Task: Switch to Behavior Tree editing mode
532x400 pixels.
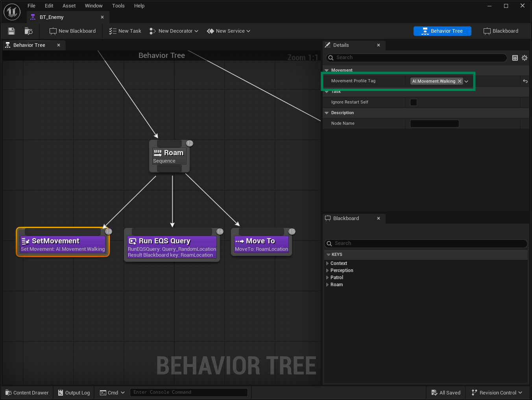Action: (x=442, y=31)
